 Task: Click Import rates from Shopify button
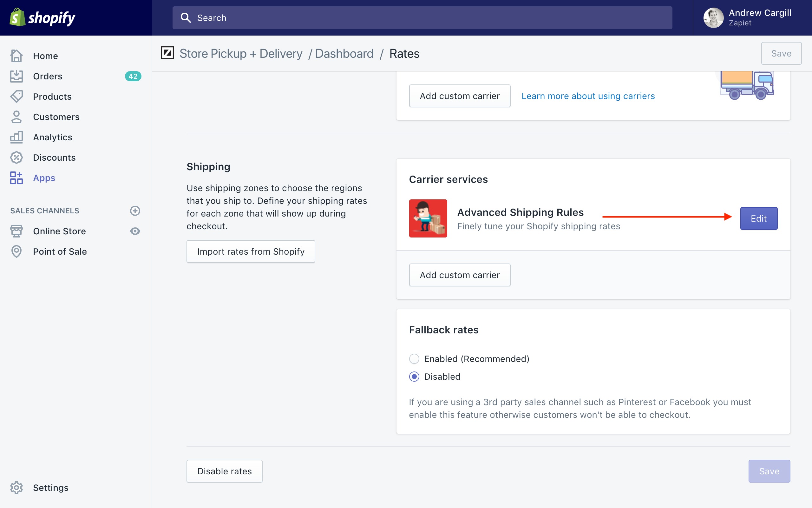pyautogui.click(x=251, y=251)
